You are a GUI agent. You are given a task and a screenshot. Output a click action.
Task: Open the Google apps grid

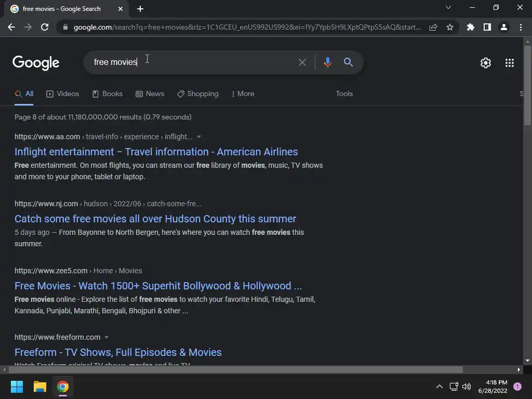coord(509,63)
